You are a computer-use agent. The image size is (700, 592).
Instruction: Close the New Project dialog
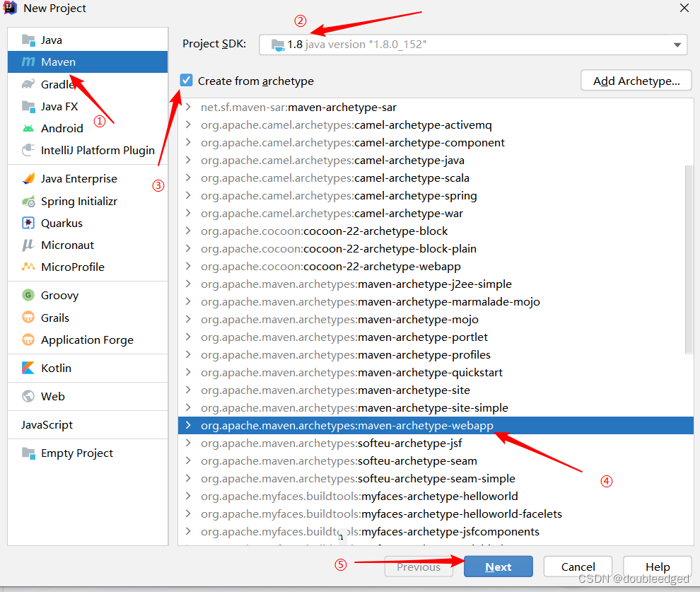coord(684,8)
